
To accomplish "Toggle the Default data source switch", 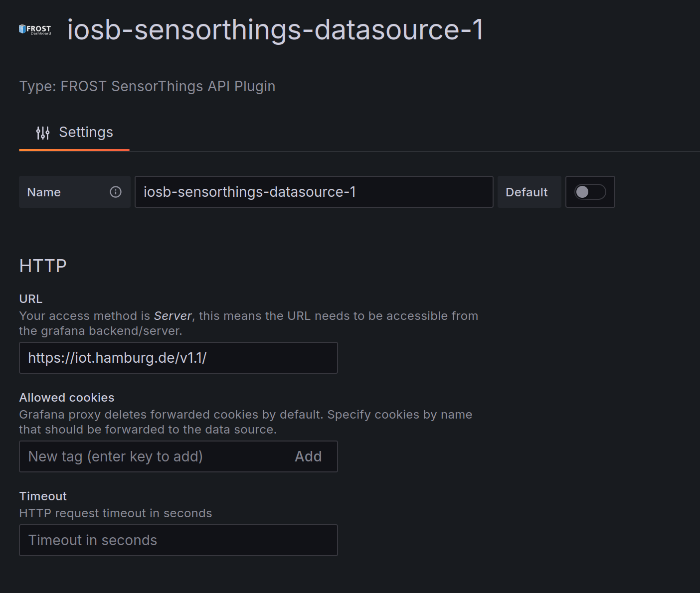I will pos(590,192).
